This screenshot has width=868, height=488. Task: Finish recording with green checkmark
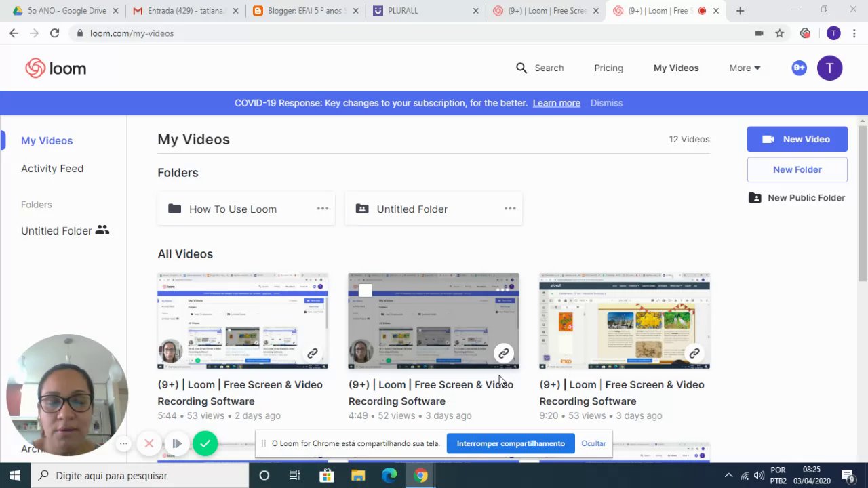tap(205, 443)
